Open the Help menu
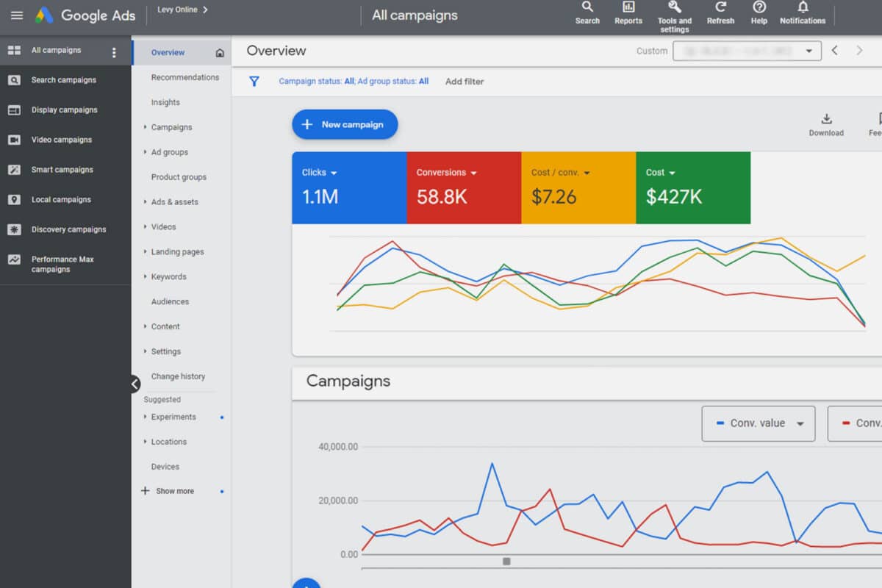 point(759,10)
